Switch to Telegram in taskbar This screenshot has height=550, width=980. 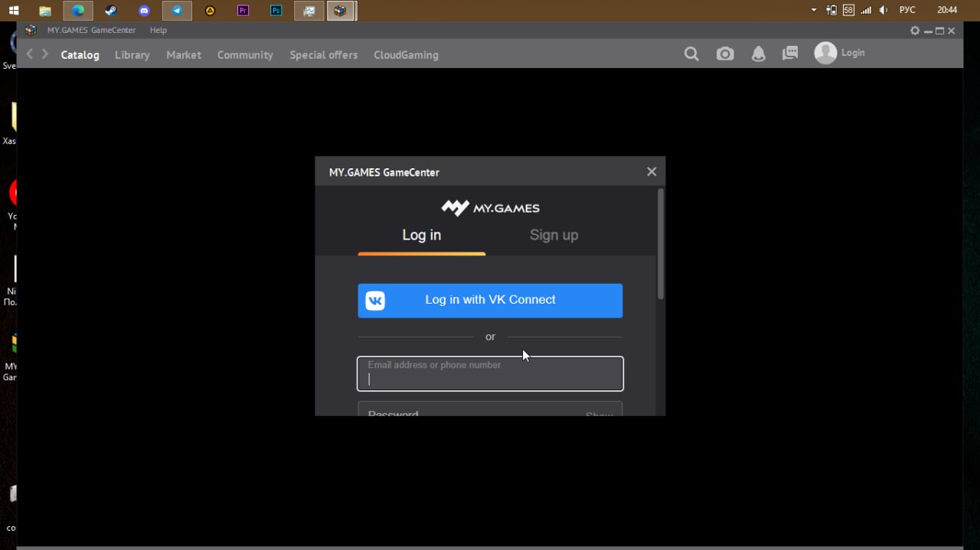[x=177, y=11]
